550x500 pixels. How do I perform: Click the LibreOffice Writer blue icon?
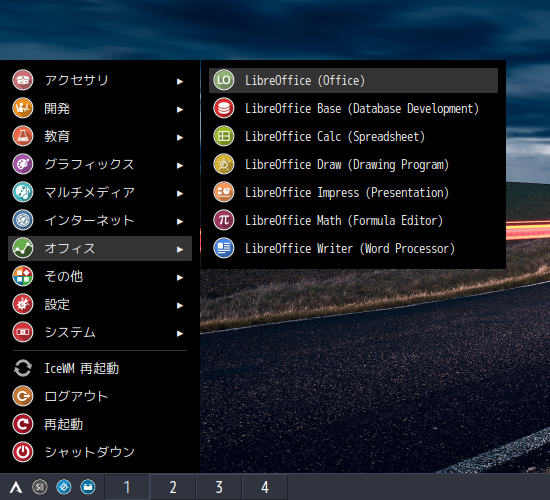tap(224, 248)
